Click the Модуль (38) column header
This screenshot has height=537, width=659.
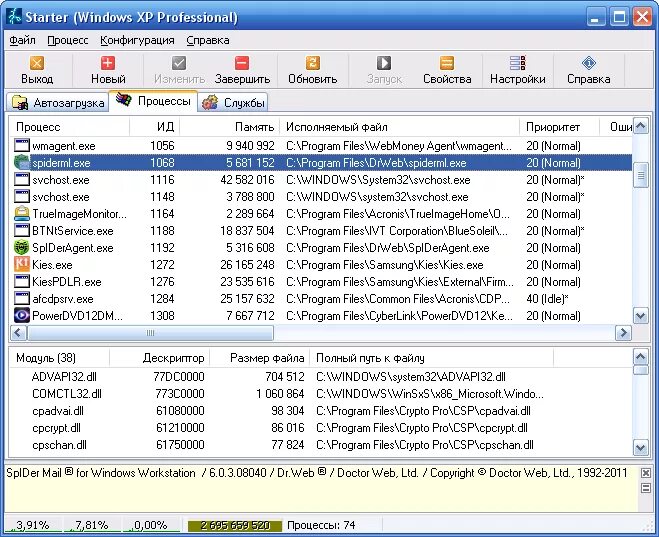tap(59, 358)
